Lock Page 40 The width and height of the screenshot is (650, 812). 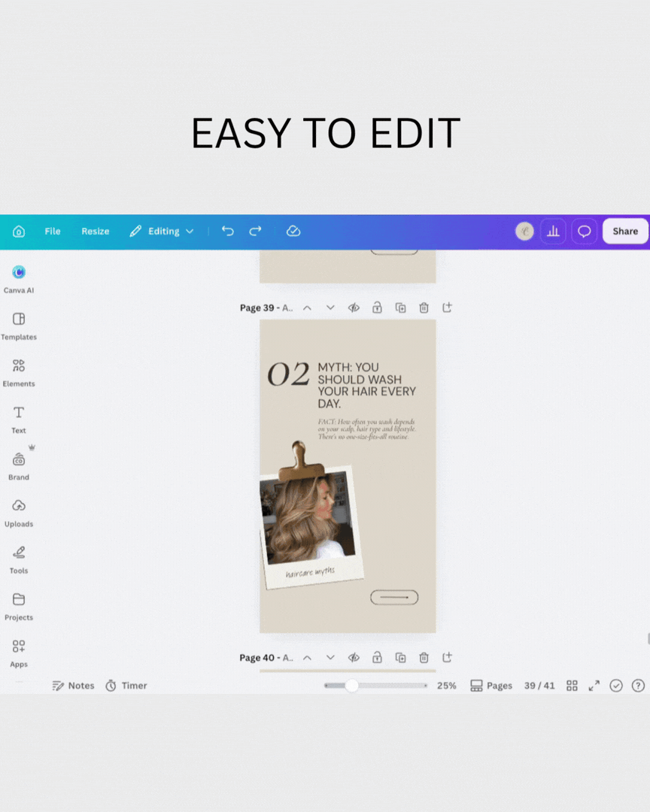click(378, 658)
